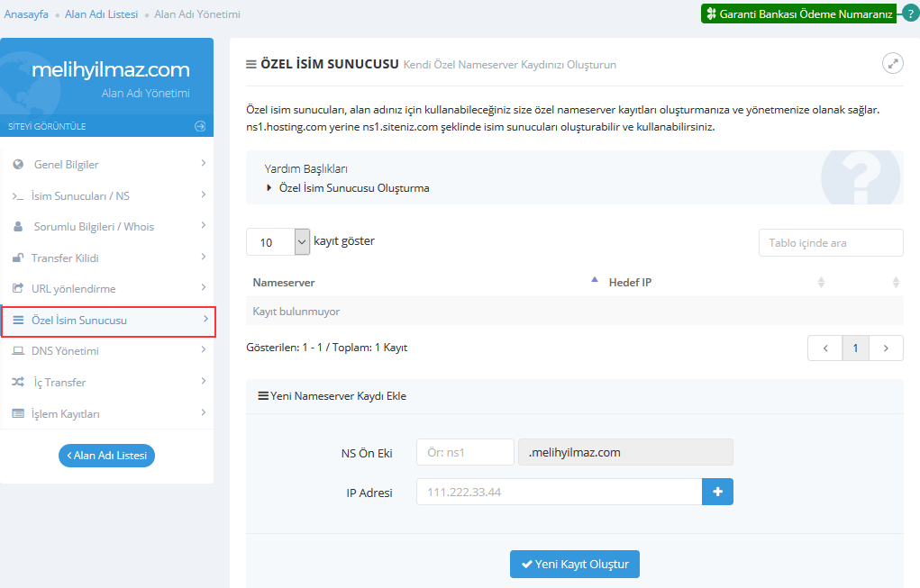Click the globe icon beside Genel Bilgiler

(18, 165)
